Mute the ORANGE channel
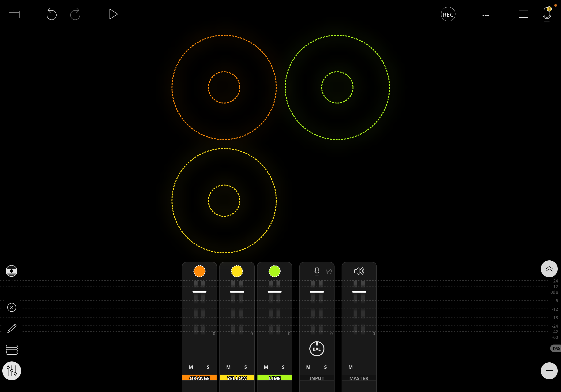 click(191, 367)
